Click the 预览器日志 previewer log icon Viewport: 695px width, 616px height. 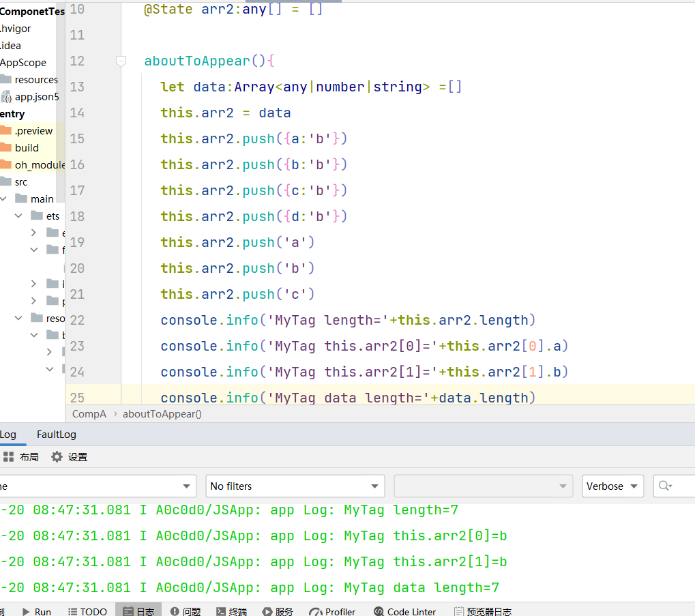tap(458, 612)
